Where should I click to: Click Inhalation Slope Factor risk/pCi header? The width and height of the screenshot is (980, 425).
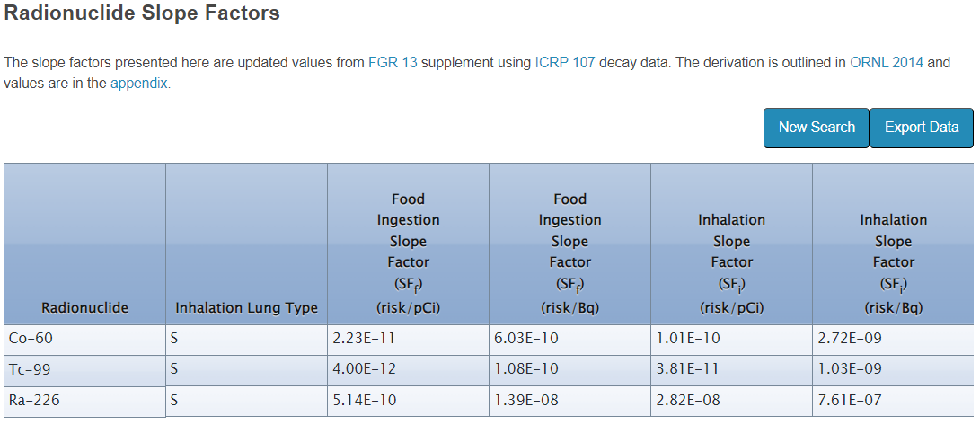pos(731,262)
